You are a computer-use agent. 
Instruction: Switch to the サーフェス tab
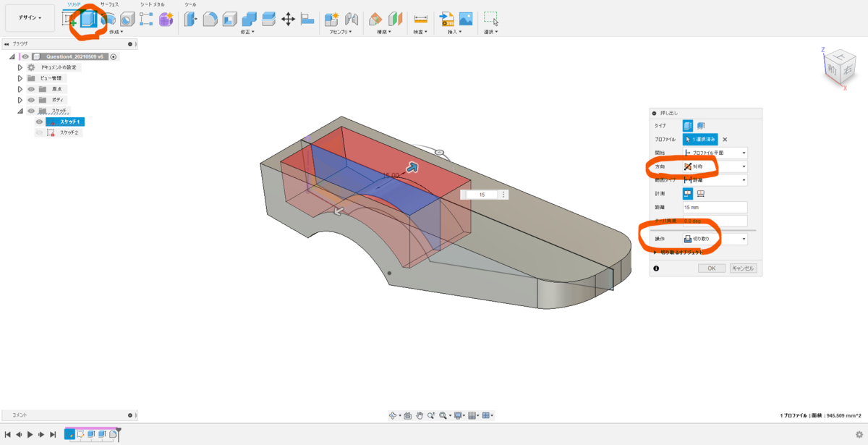(109, 4)
